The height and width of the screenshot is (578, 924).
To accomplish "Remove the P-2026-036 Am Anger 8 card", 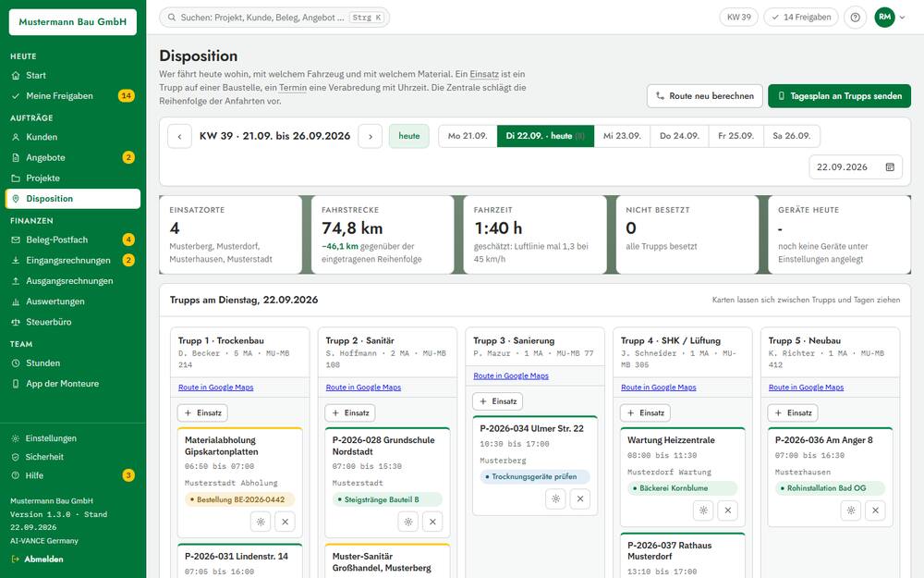I will coord(876,510).
